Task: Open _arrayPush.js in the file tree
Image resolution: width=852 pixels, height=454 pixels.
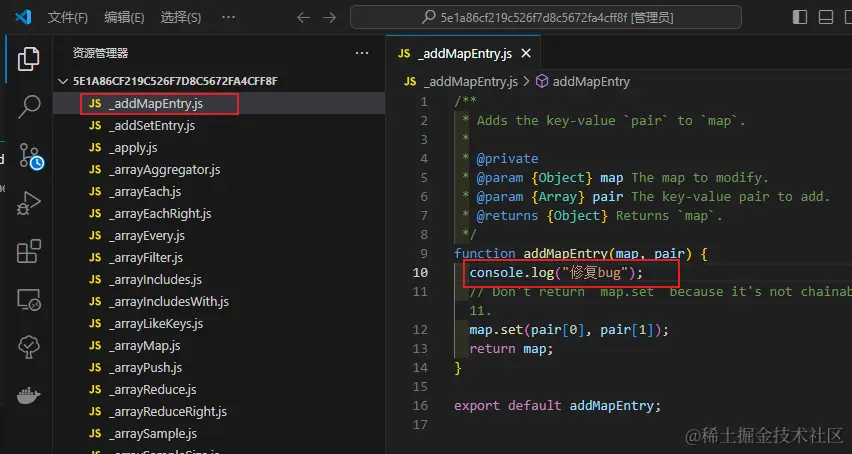Action: 219,367
